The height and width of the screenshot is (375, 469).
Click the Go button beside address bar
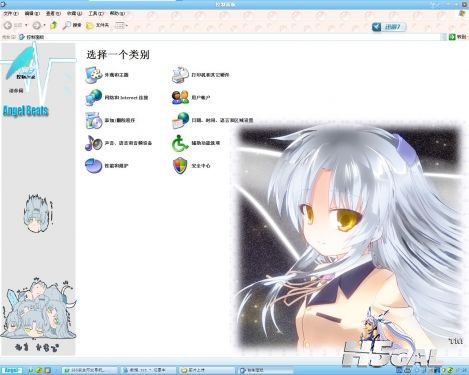[x=457, y=37]
